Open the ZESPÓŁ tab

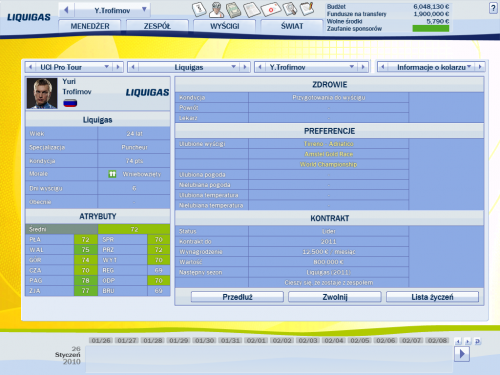pyautogui.click(x=157, y=26)
